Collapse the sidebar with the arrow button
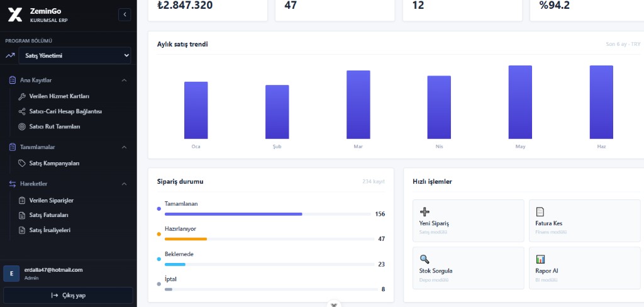The width and height of the screenshot is (644, 307). [x=125, y=15]
